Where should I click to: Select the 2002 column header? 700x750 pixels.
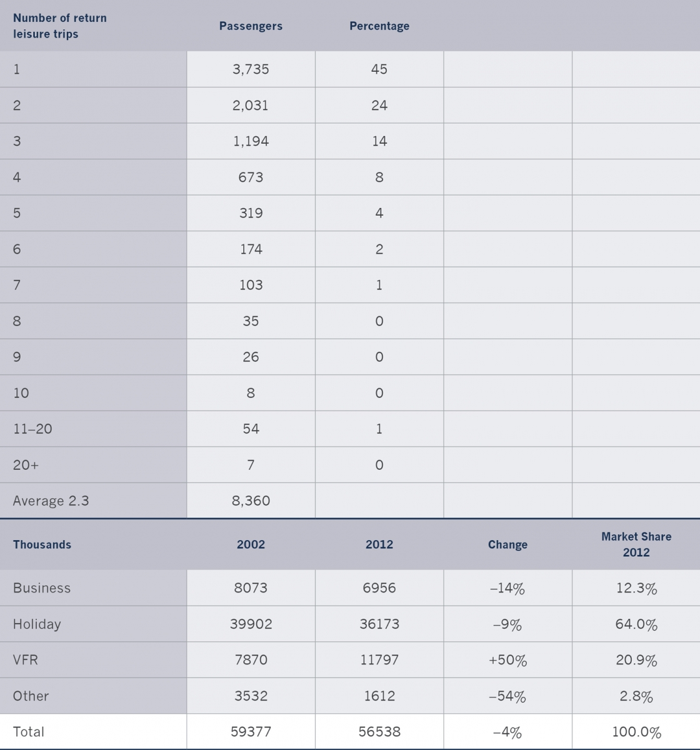click(251, 544)
